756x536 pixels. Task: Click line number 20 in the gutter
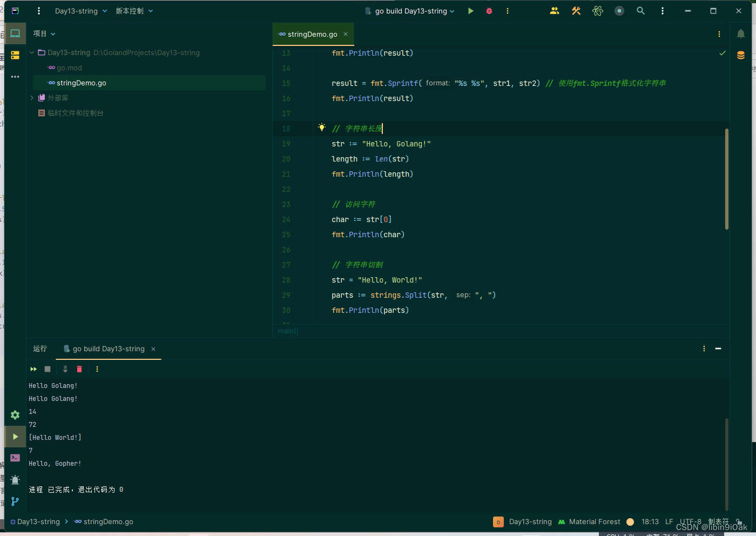286,159
